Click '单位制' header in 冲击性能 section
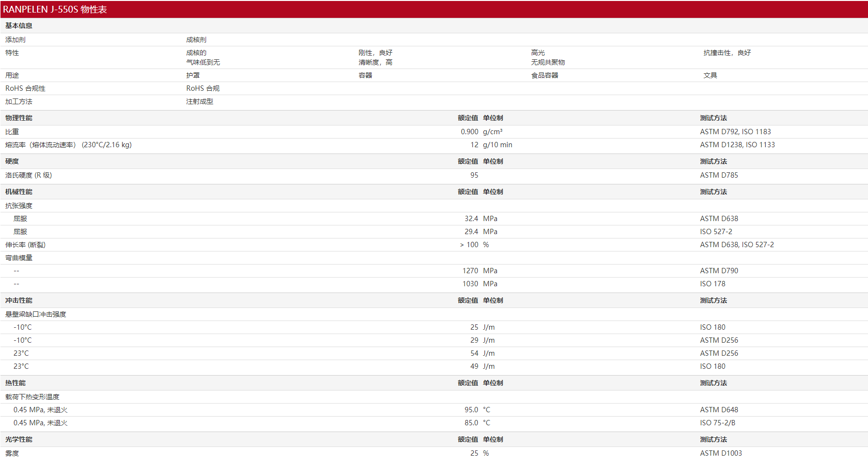868x461 pixels. click(493, 300)
